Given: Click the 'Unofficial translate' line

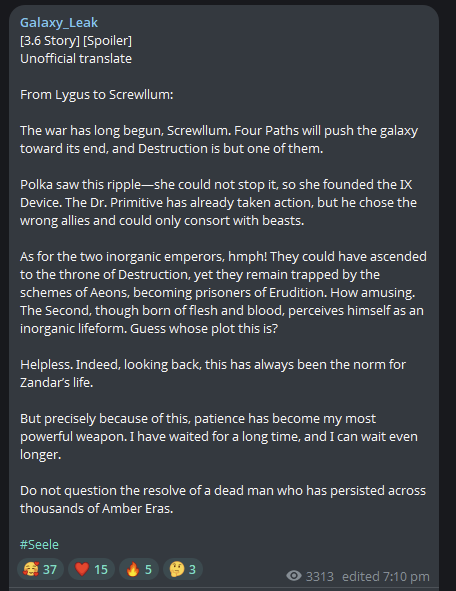Looking at the screenshot, I should point(76,58).
